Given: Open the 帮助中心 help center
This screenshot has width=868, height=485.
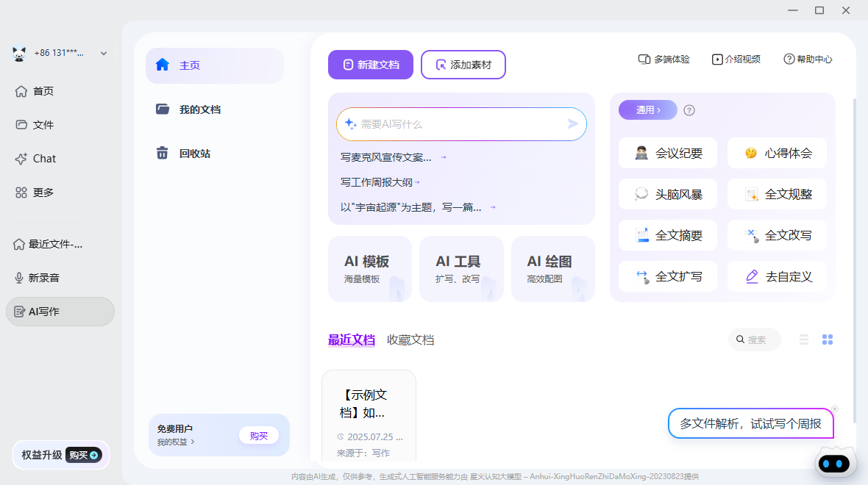Looking at the screenshot, I should click(808, 60).
